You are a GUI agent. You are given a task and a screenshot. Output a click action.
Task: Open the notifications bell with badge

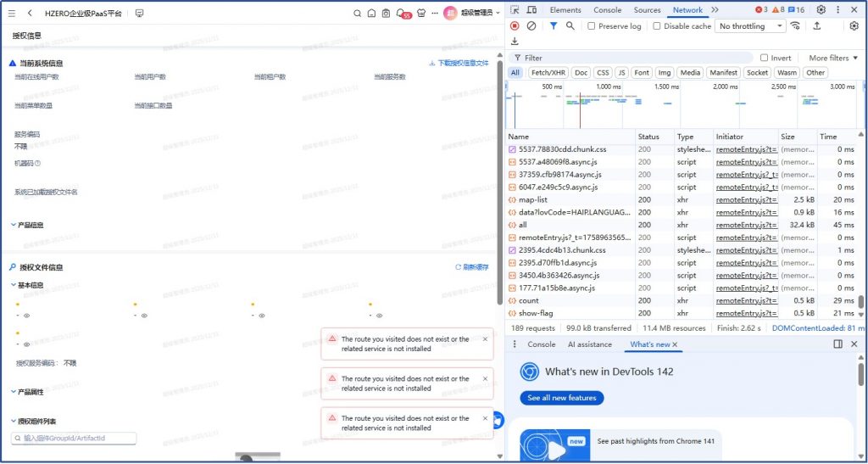coord(401,14)
